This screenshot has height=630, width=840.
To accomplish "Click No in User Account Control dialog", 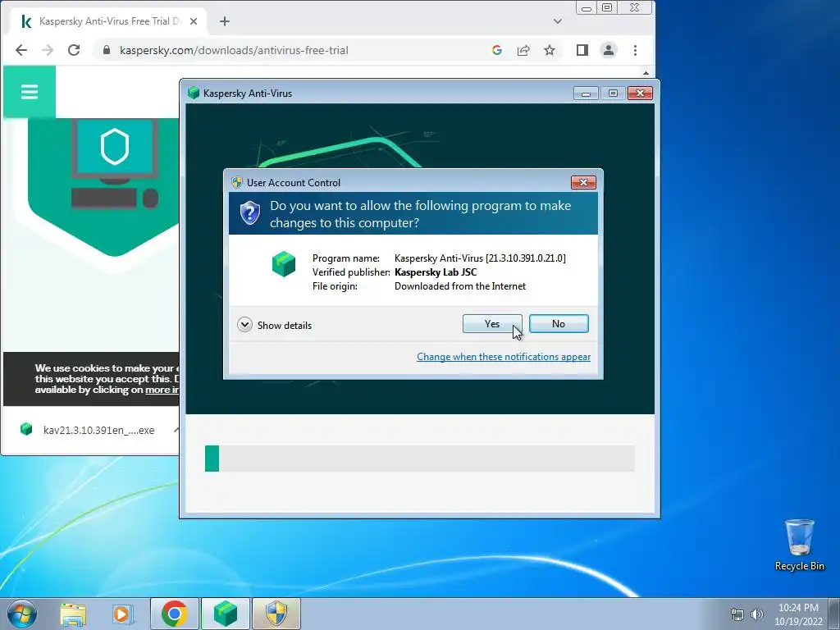I will (x=558, y=323).
